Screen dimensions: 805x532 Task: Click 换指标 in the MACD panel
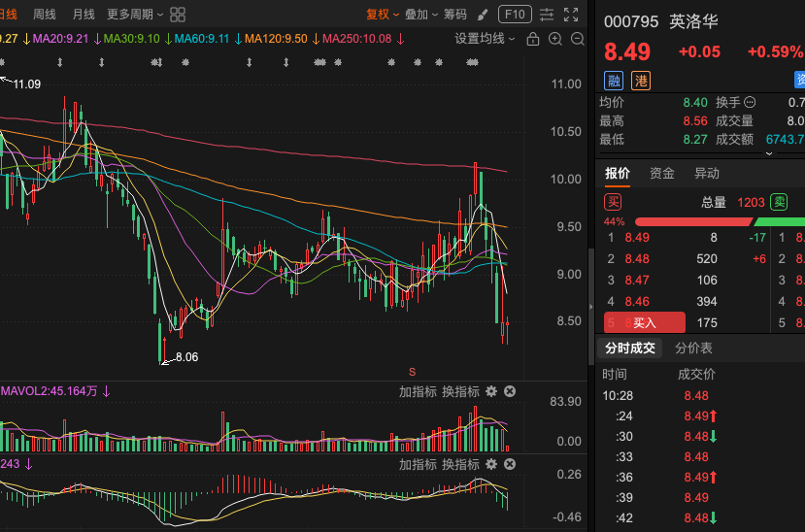[460, 465]
